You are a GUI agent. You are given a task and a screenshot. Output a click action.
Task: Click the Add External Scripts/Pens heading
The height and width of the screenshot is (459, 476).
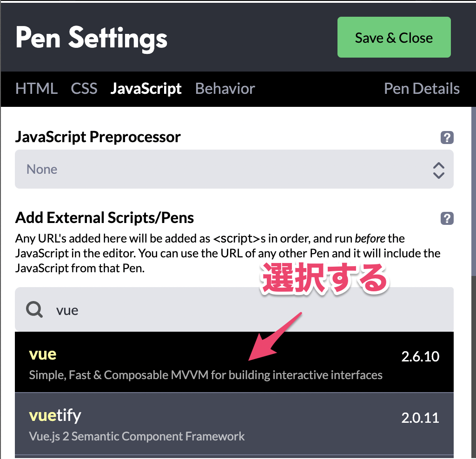click(105, 218)
